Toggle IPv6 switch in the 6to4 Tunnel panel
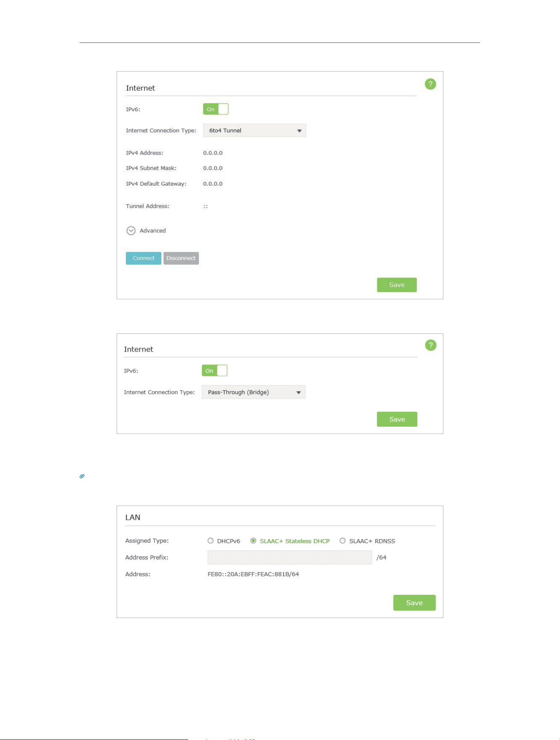Screen dimensions: 560x740 216,109
